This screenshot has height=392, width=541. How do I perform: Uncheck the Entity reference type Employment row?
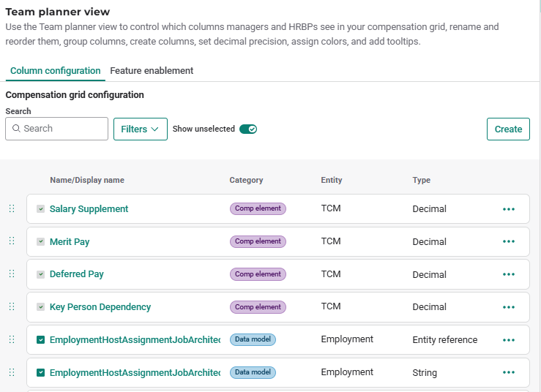(x=41, y=340)
